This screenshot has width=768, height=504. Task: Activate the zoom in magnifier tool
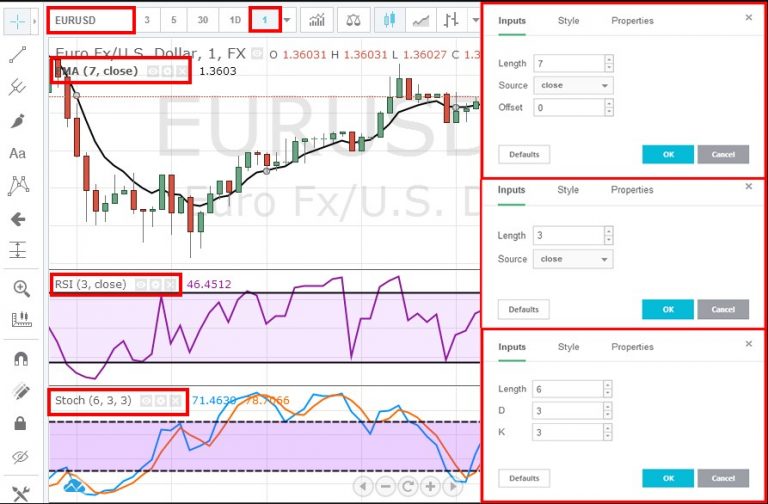point(21,288)
